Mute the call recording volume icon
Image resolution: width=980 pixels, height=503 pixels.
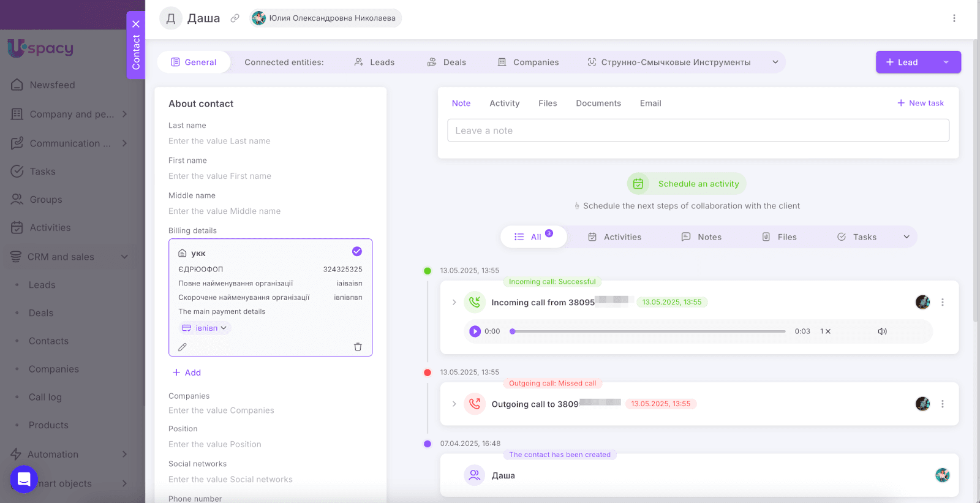[x=882, y=331]
